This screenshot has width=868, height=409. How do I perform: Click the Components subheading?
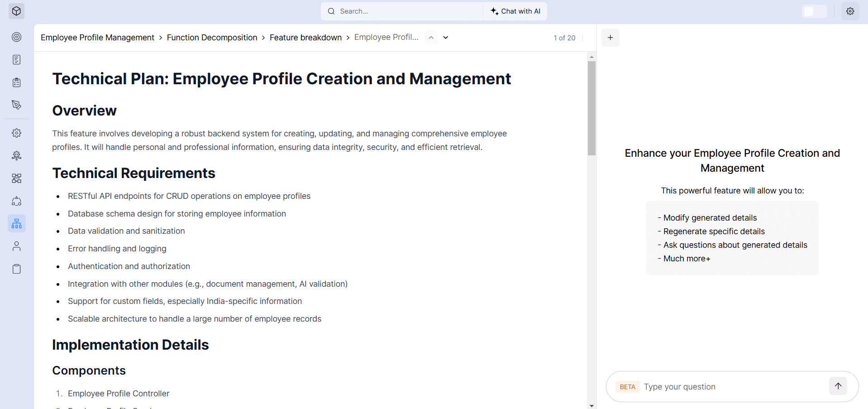pyautogui.click(x=89, y=371)
